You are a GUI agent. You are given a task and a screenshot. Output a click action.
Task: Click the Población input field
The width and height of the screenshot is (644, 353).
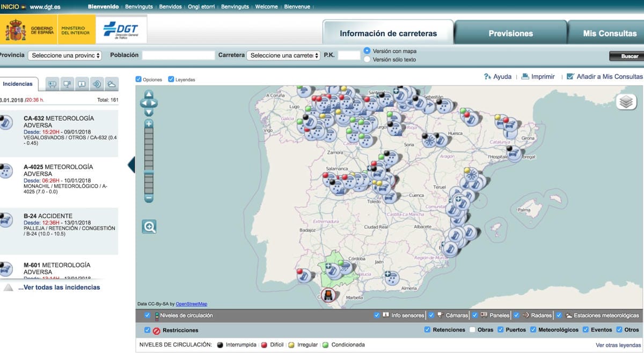(x=178, y=55)
